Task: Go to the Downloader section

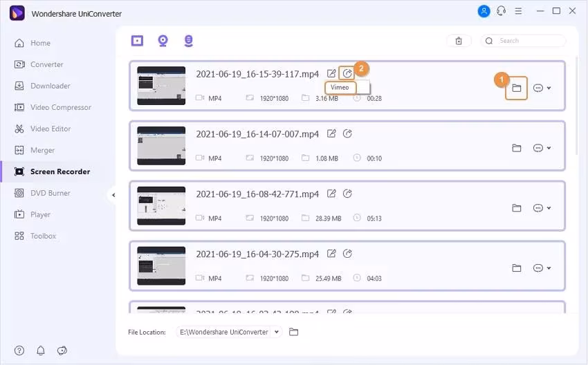Action: pos(42,86)
